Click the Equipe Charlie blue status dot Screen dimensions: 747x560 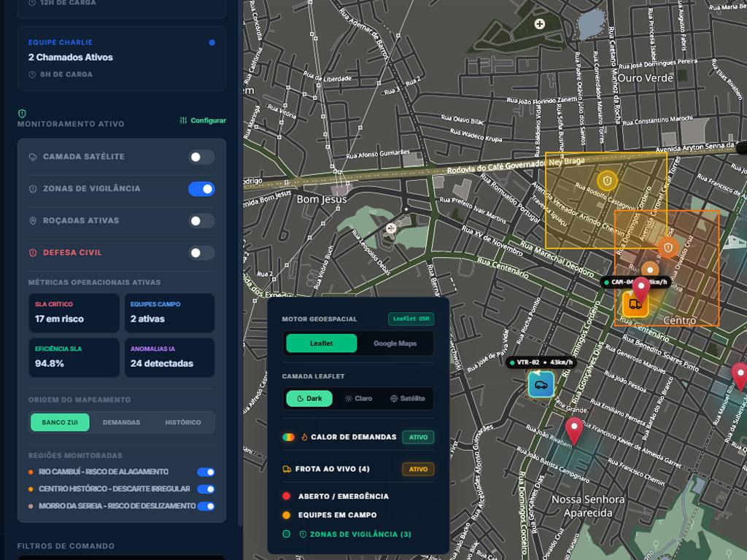pyautogui.click(x=212, y=42)
